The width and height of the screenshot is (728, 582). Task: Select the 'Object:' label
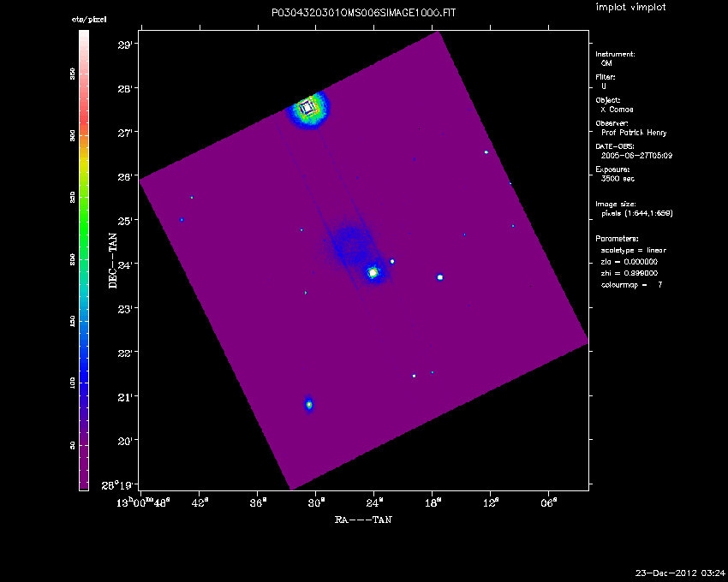[608, 100]
